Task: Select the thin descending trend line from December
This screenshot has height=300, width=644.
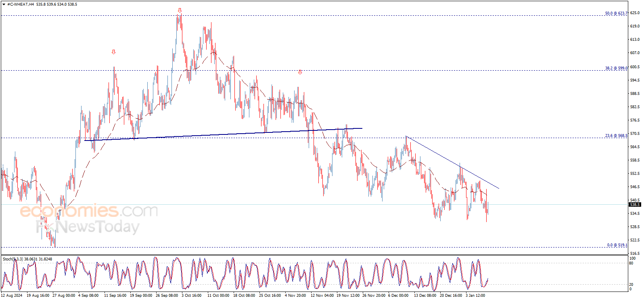Action: [x=452, y=162]
